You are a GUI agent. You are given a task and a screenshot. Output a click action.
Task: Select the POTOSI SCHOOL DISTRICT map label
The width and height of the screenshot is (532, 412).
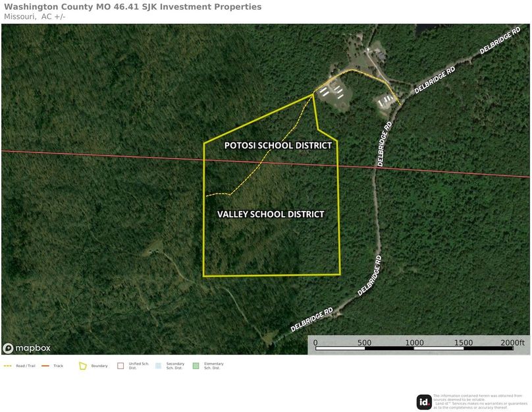pyautogui.click(x=278, y=146)
